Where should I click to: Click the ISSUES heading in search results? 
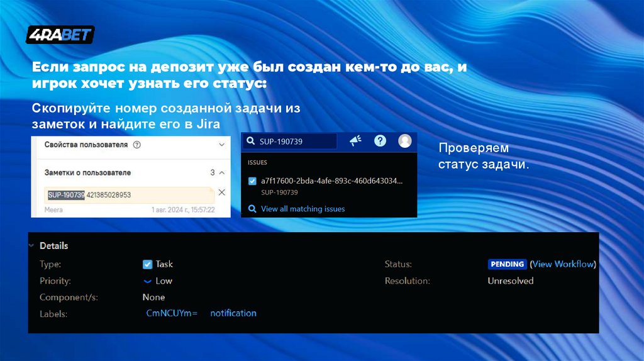pos(257,162)
